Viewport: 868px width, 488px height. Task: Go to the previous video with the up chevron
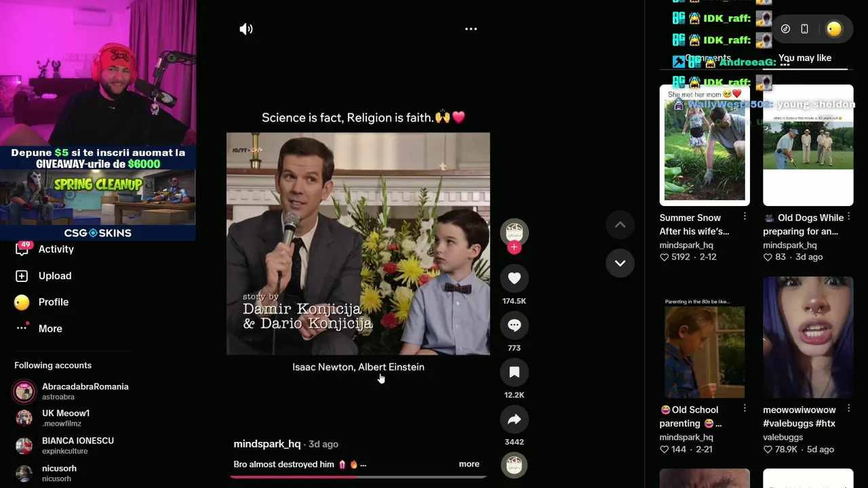[x=620, y=225]
